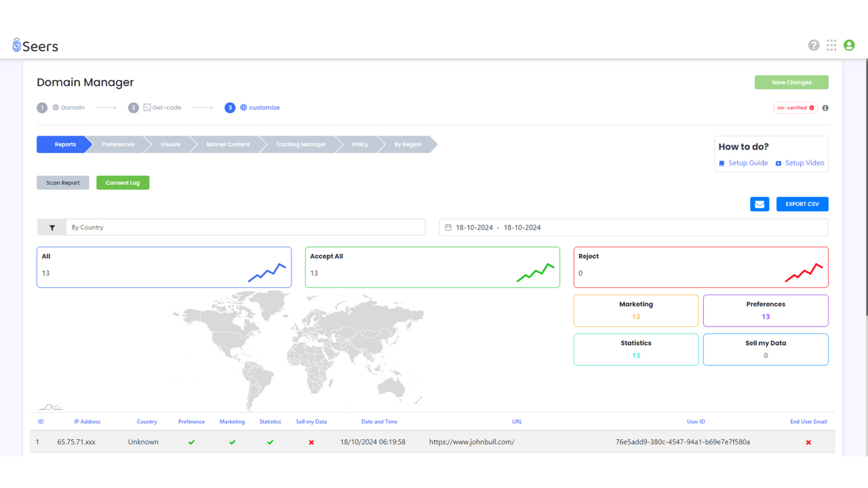868x488 pixels.
Task: Select the All consent card
Action: point(164,267)
